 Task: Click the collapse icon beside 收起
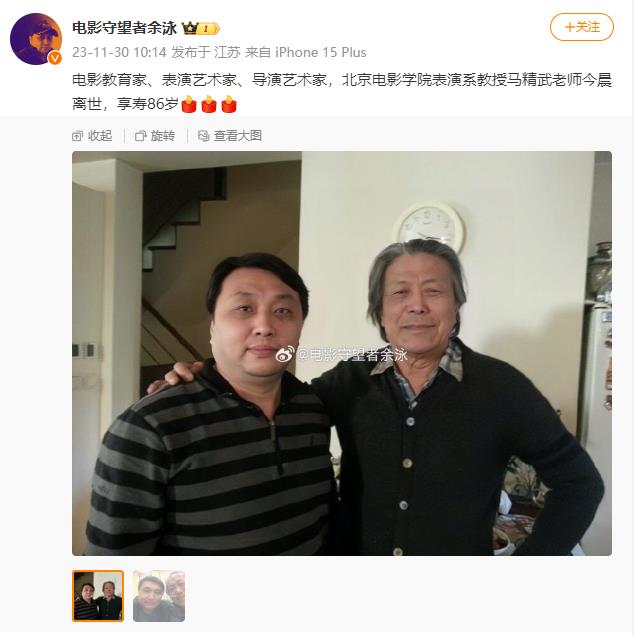pyautogui.click(x=77, y=136)
